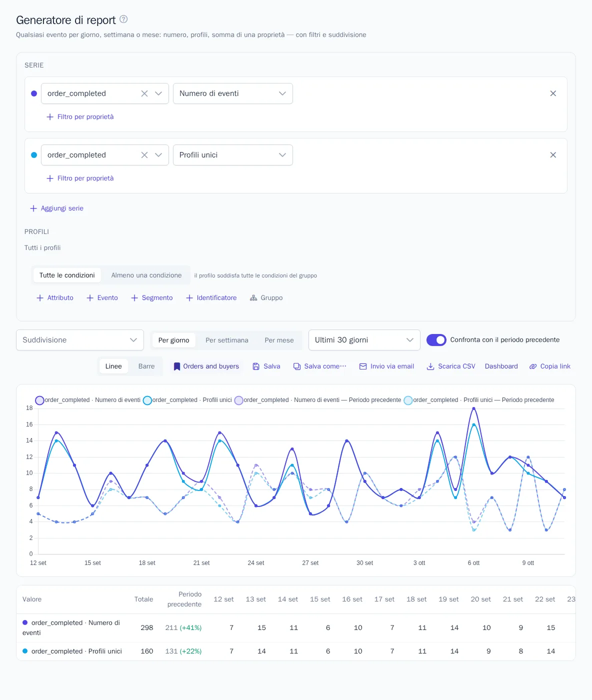Screen dimensions: 592x700
Task: Click the Salva floppy disk icon
Action: coord(256,366)
